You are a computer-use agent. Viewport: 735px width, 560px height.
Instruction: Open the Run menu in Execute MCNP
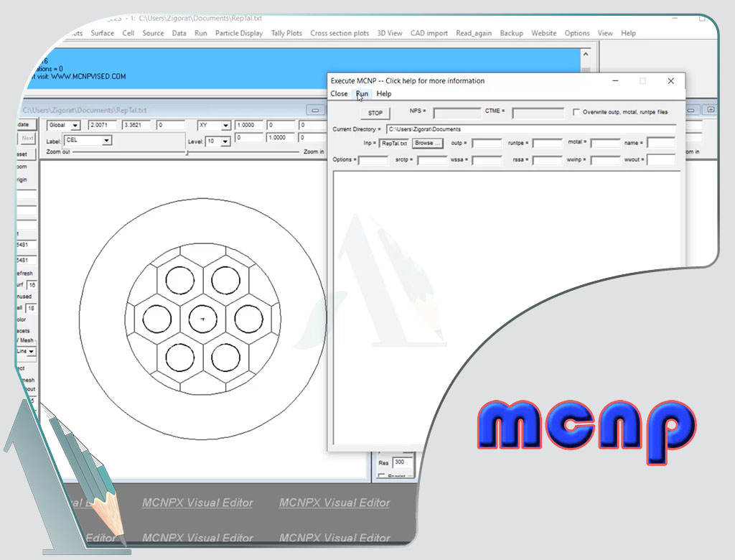click(x=362, y=94)
